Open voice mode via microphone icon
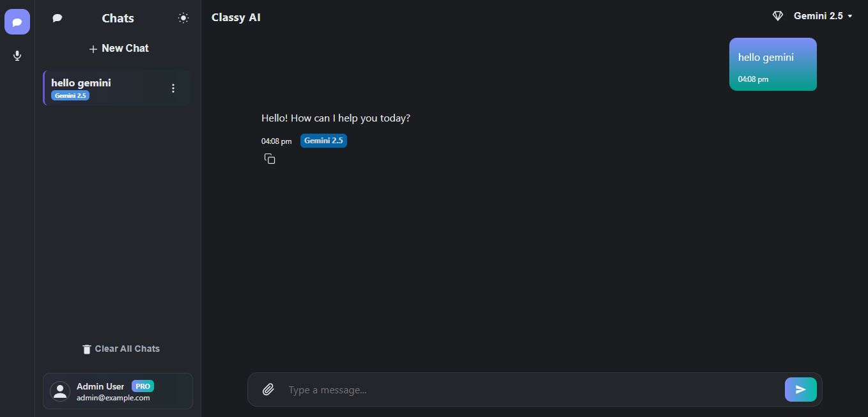The width and height of the screenshot is (868, 417). click(x=17, y=56)
